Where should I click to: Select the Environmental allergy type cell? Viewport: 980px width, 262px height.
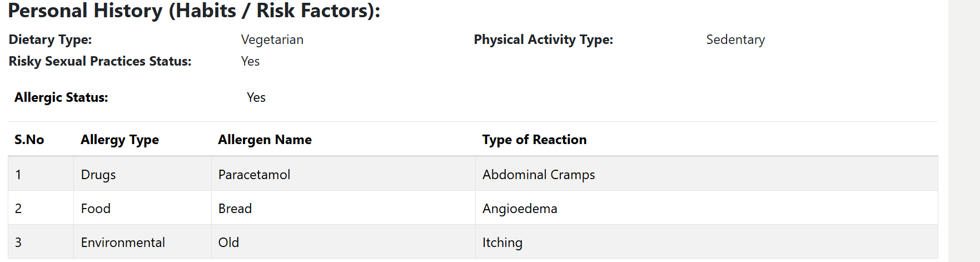123,243
